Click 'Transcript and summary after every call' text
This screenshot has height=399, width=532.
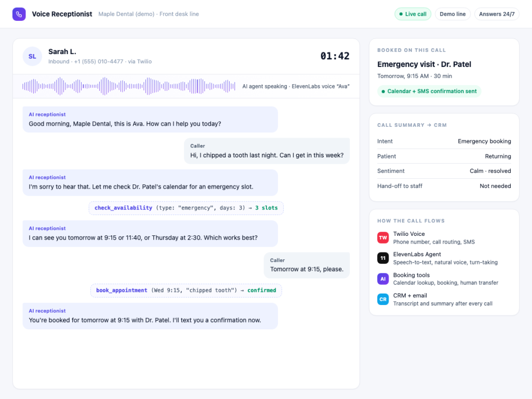tap(443, 303)
